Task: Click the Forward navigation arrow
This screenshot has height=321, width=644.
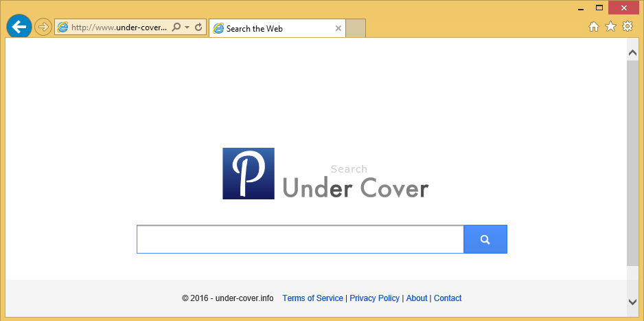Action: pyautogui.click(x=43, y=27)
